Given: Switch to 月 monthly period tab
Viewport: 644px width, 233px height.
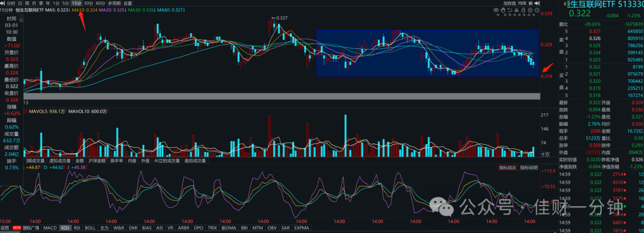Looking at the screenshot, I should coord(33,4).
